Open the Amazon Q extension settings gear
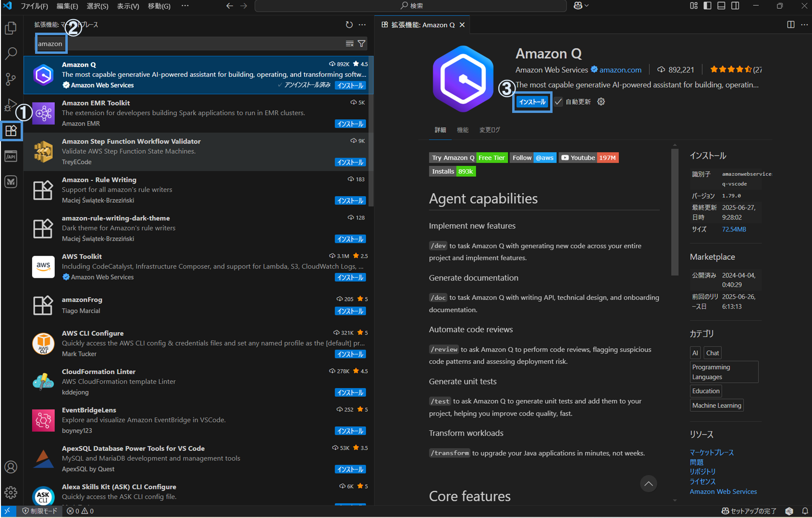The height and width of the screenshot is (518, 812). point(601,101)
